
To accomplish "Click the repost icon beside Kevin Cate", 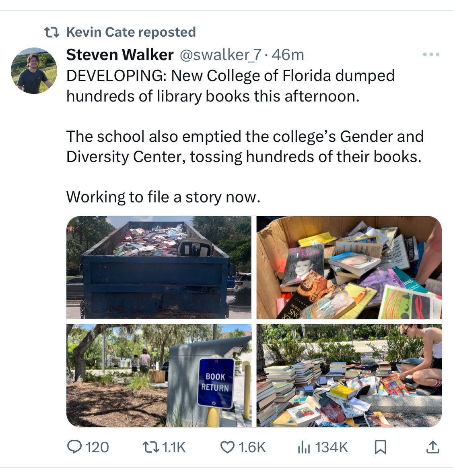I will (52, 32).
